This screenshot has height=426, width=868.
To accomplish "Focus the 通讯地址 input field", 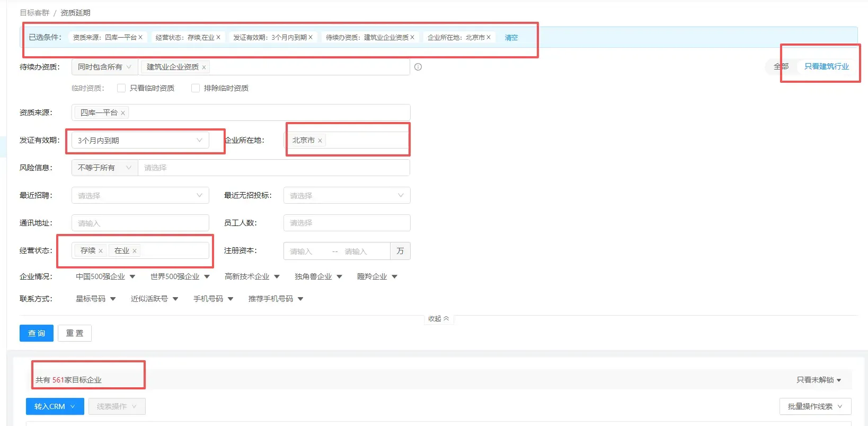I will coord(140,223).
